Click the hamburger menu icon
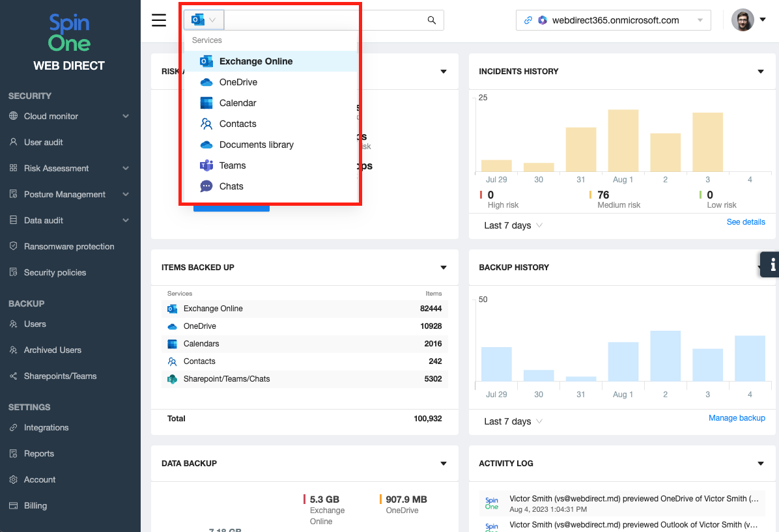 coord(159,20)
